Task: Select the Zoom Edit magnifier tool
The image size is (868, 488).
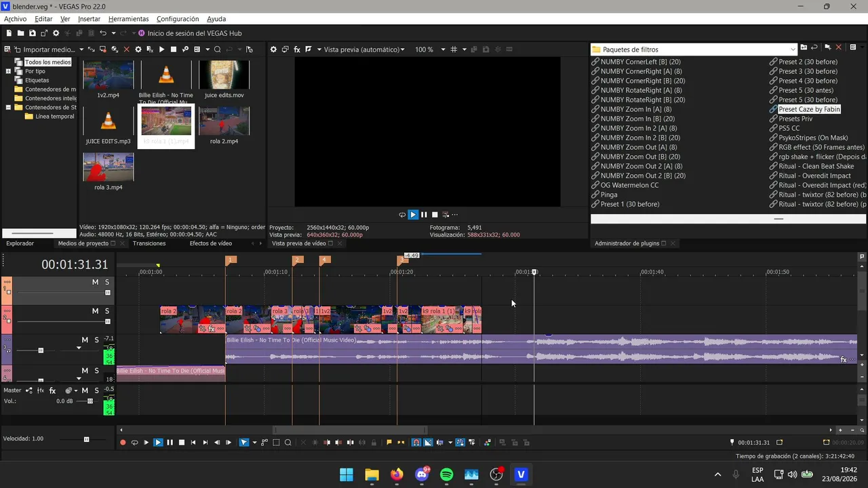Action: (x=288, y=443)
